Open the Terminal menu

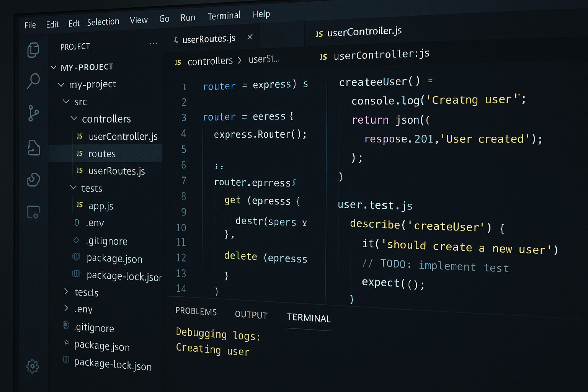[224, 16]
